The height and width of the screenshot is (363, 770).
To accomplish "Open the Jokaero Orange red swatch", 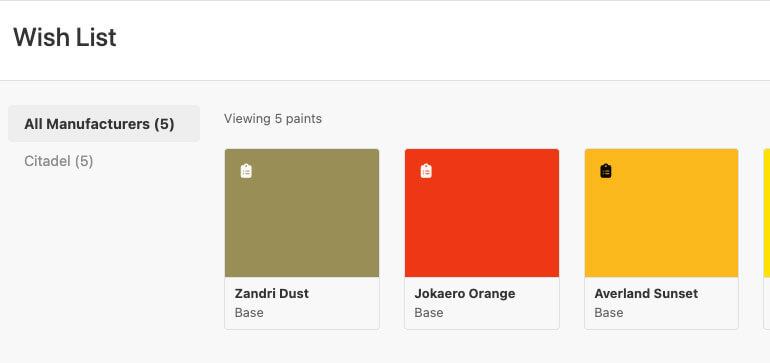I will pos(482,213).
